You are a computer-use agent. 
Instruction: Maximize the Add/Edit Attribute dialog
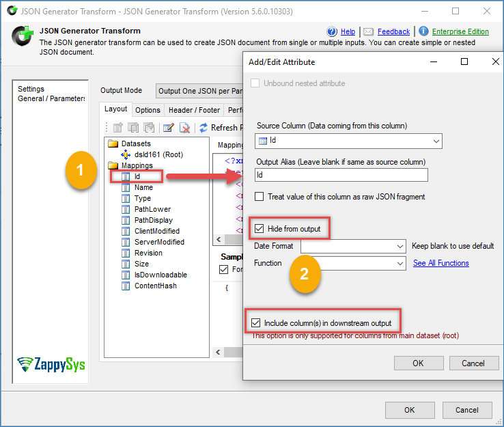click(464, 61)
